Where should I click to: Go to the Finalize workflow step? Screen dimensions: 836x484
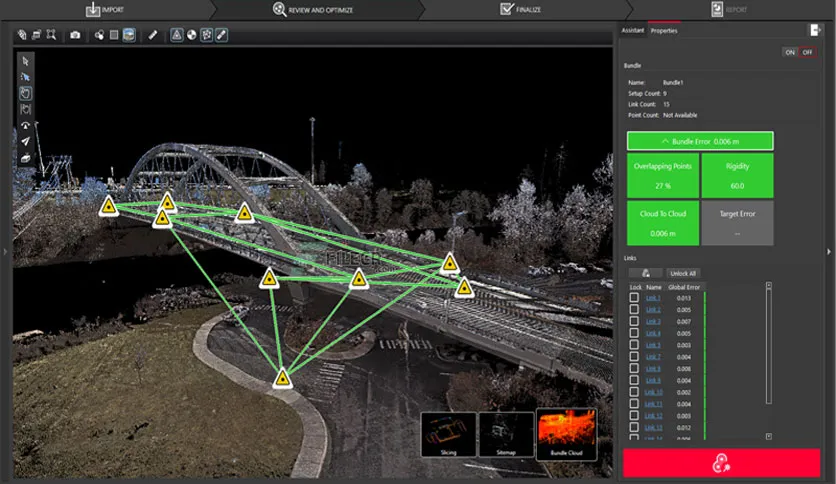pyautogui.click(x=520, y=9)
